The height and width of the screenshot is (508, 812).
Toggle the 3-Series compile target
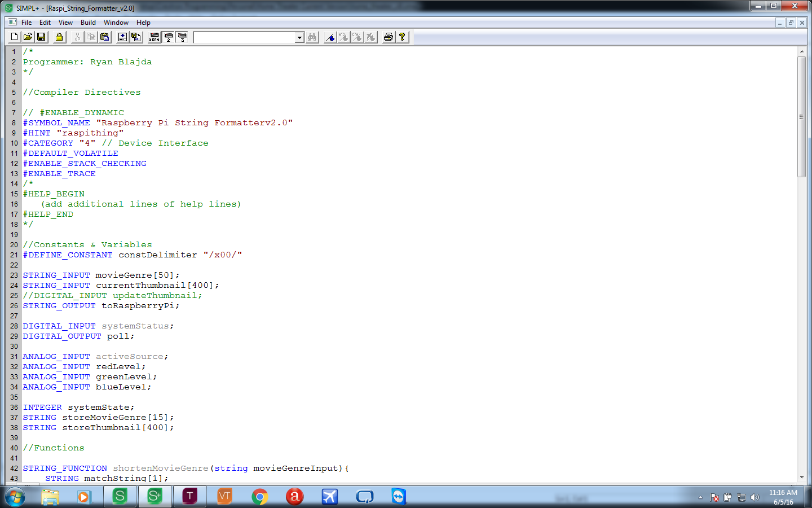pyautogui.click(x=182, y=37)
